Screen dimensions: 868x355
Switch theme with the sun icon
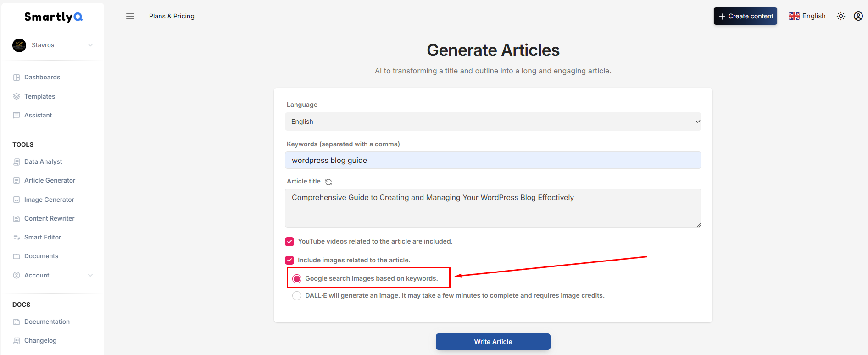(x=841, y=16)
